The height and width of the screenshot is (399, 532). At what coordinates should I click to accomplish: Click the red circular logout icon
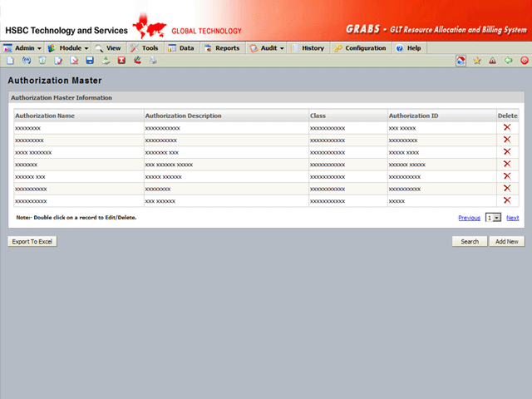click(x=524, y=61)
